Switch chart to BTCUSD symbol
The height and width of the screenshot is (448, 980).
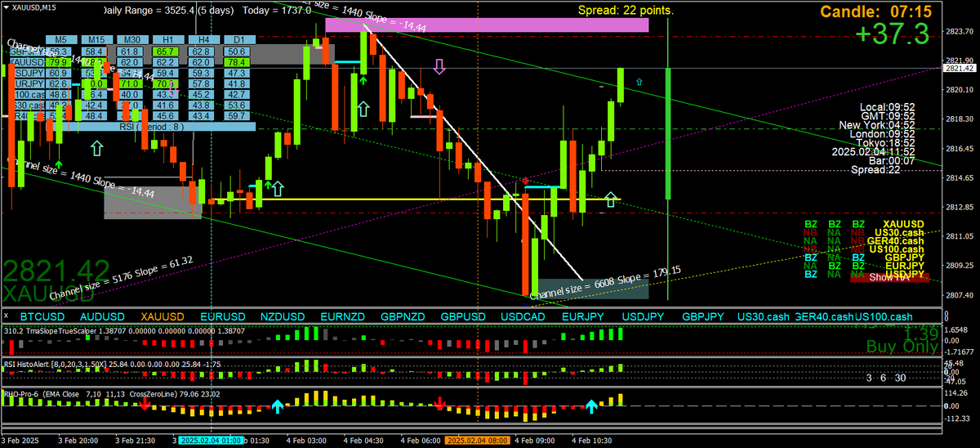coord(42,316)
